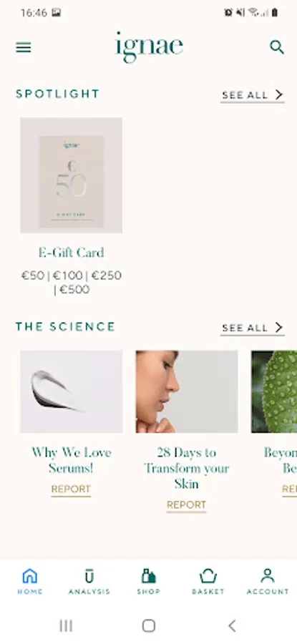Screen dimensions: 297x644
Task: Click See All next to The Science
Action: (252, 328)
